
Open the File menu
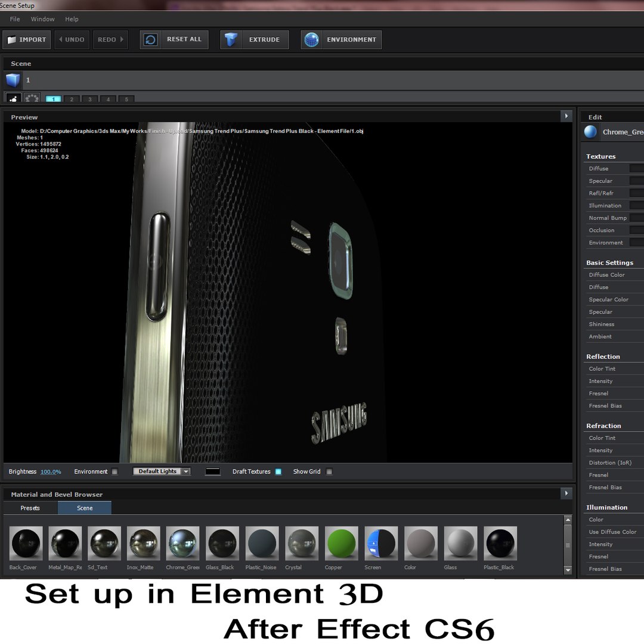(15, 19)
